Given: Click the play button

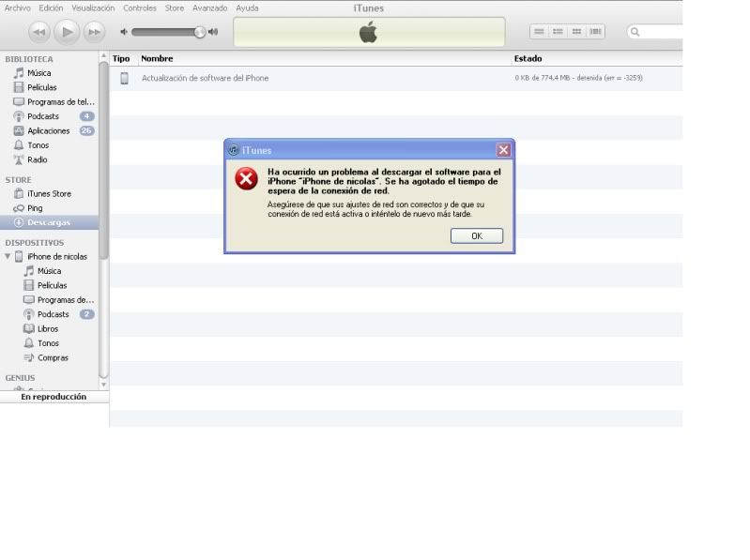Looking at the screenshot, I should coord(67,32).
